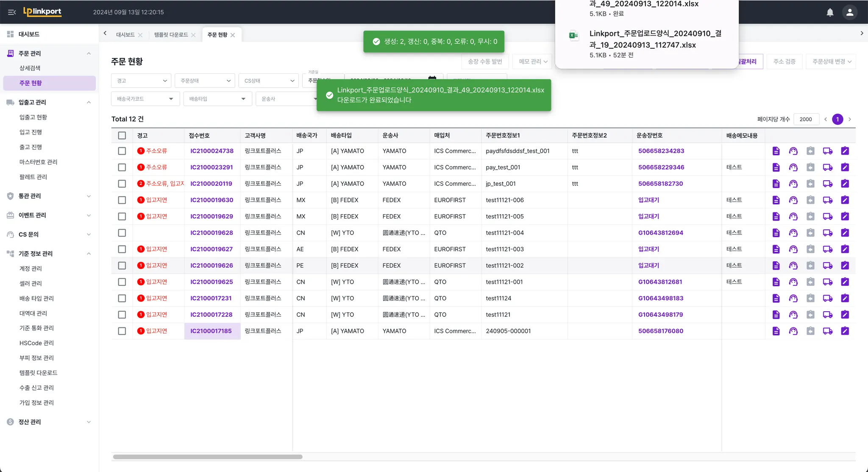Click tracking number 506658234283 link
This screenshot has height=472, width=868.
661,151
